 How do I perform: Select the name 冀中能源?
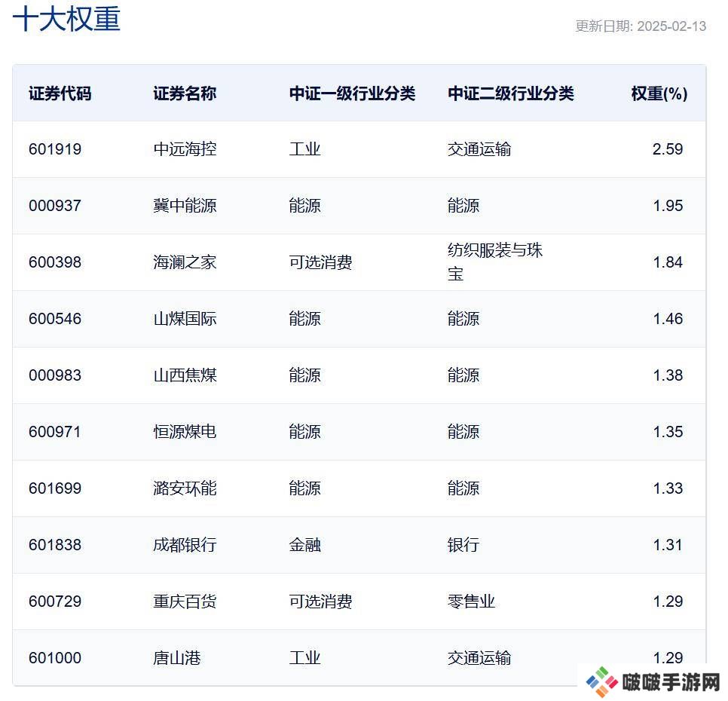[185, 206]
